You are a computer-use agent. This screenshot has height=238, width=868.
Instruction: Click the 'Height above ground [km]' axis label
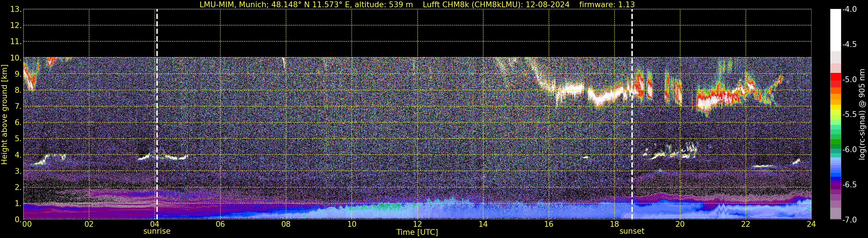4,114
